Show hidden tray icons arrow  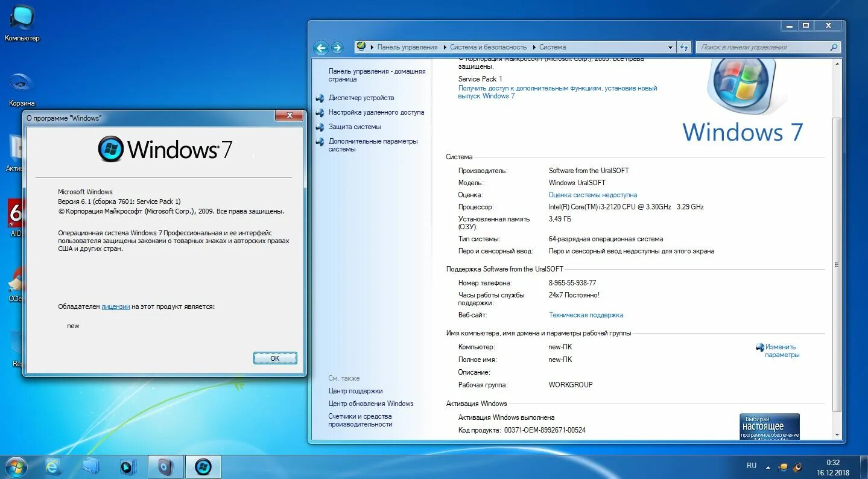point(768,467)
